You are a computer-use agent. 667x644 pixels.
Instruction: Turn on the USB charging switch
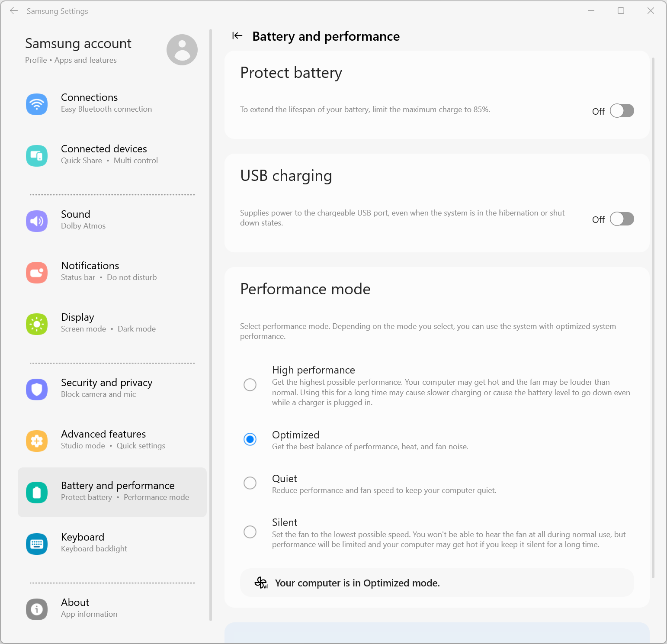click(x=622, y=219)
